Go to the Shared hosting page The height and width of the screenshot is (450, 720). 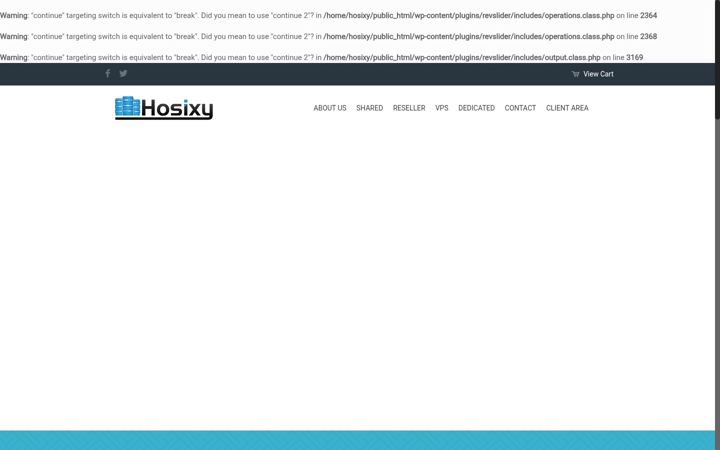[370, 108]
